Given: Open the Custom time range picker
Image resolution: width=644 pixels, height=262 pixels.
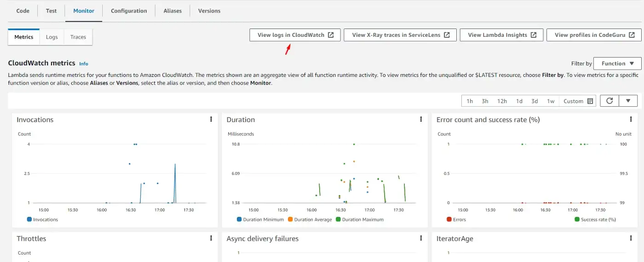Looking at the screenshot, I should click(x=578, y=101).
